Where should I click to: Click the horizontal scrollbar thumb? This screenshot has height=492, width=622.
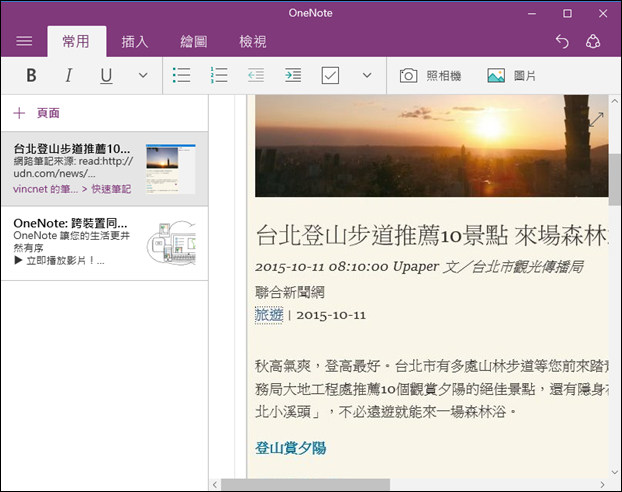pyautogui.click(x=305, y=484)
